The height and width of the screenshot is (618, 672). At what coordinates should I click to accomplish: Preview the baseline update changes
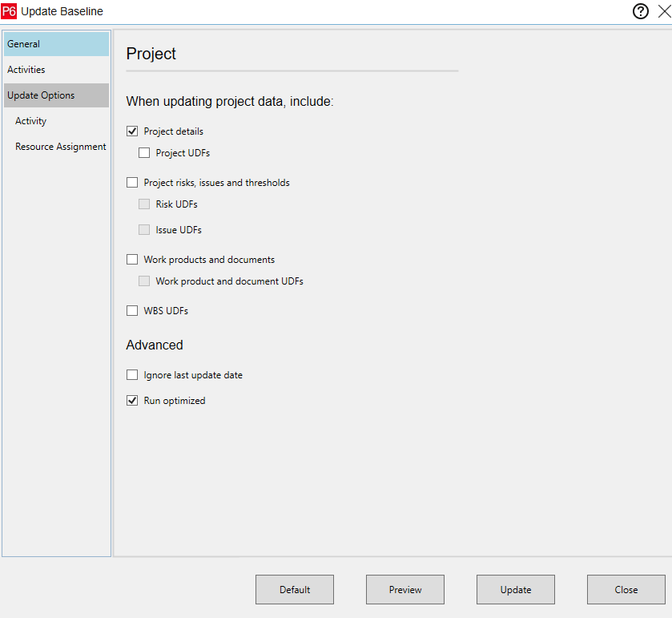[x=404, y=589]
